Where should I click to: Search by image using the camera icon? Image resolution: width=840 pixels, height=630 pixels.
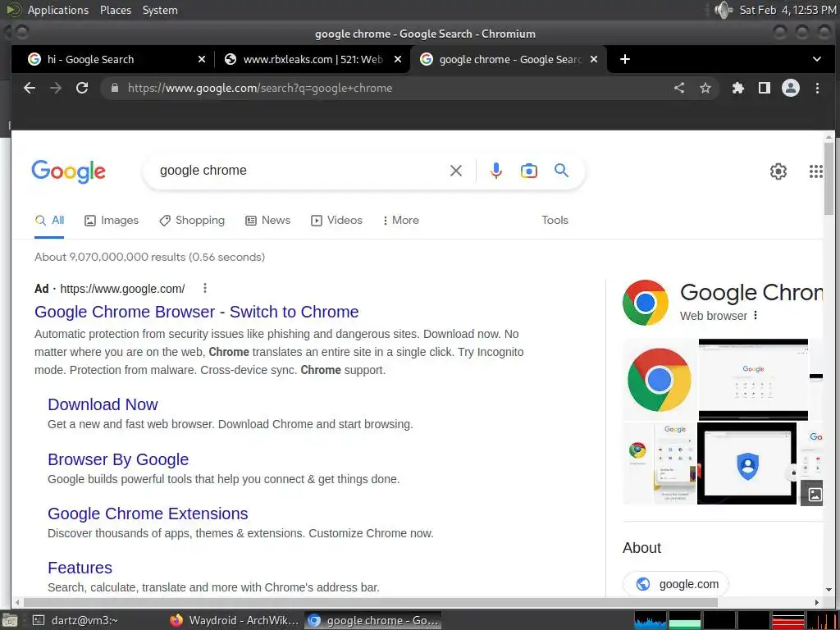click(529, 171)
